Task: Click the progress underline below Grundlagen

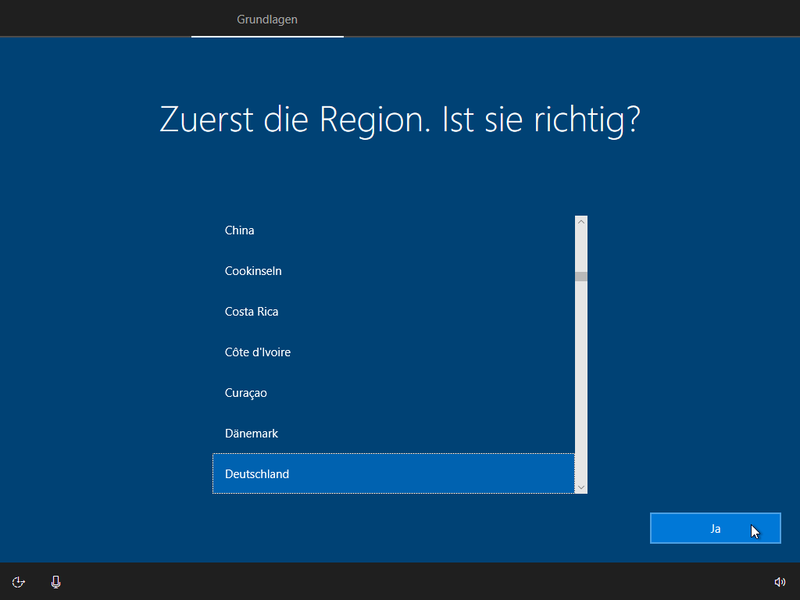Action: (x=266, y=35)
